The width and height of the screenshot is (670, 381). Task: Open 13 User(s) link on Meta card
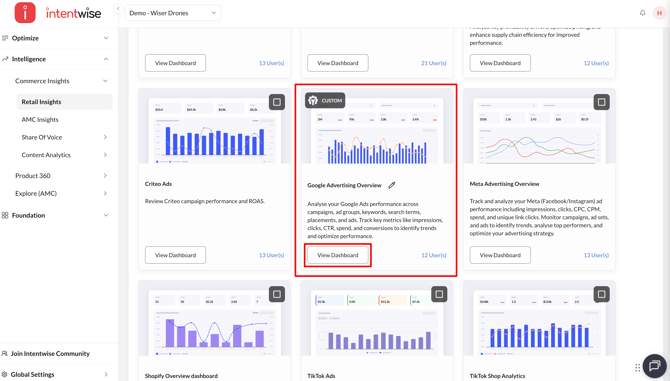pyautogui.click(x=596, y=255)
